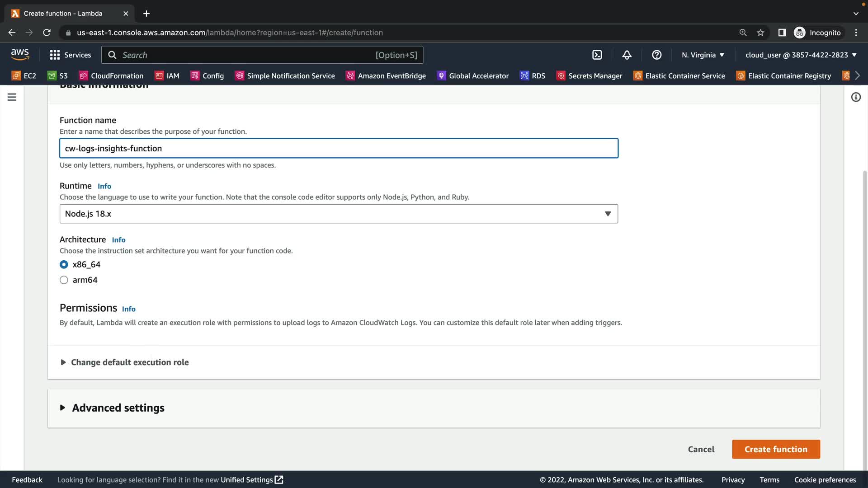
Task: Select the arm64 architecture radio button
Action: click(64, 280)
